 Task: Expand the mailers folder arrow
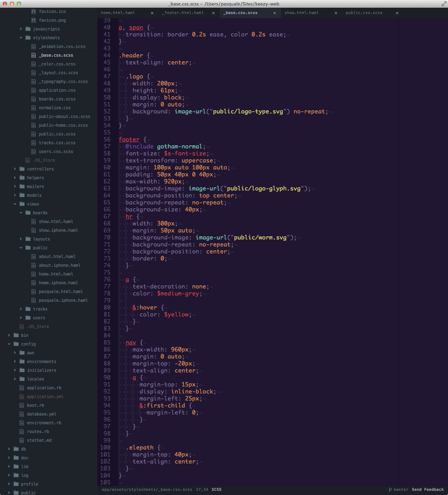[x=15, y=187]
